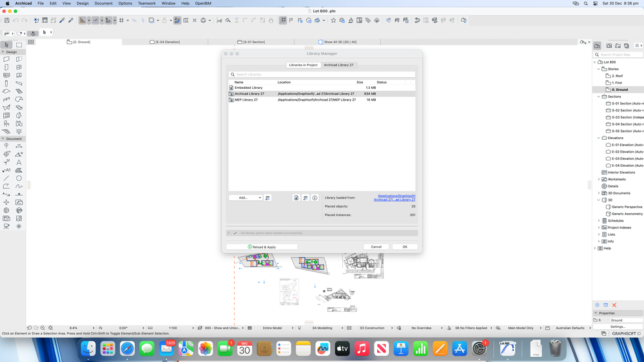Select the Inject Parameters syringe icon
Image resolution: width=644 pixels, height=362 pixels.
[71, 20]
